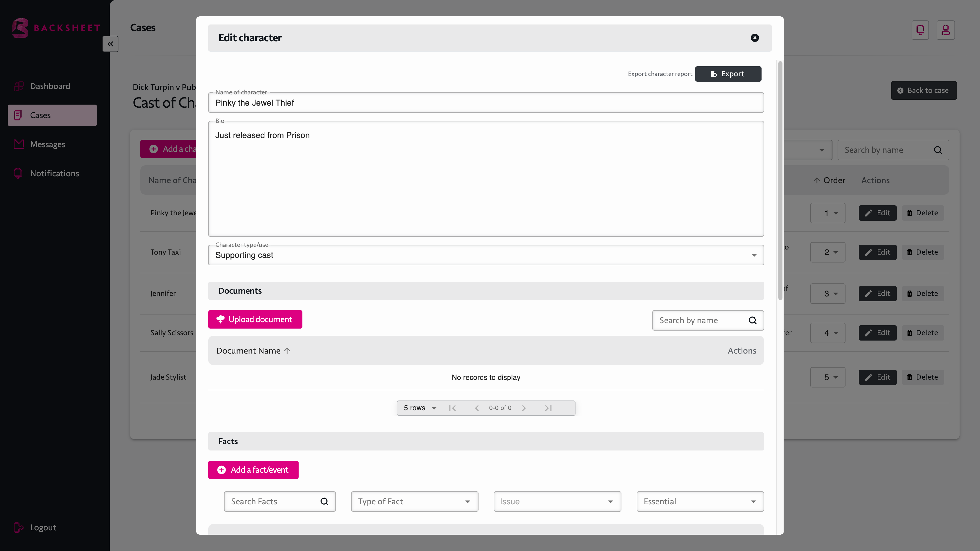The width and height of the screenshot is (980, 551).
Task: Jump to first page of documents
Action: (452, 408)
